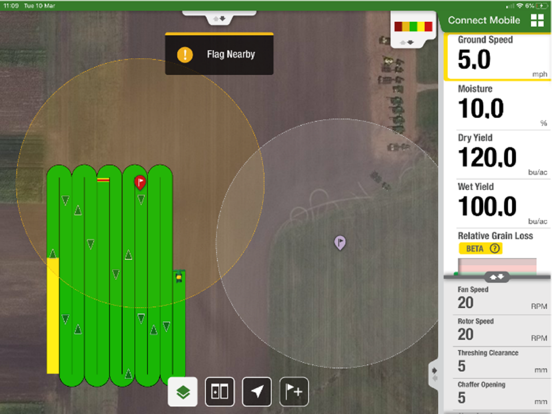Image resolution: width=552 pixels, height=414 pixels.
Task: Tap the Connect Mobile title
Action: click(x=484, y=20)
